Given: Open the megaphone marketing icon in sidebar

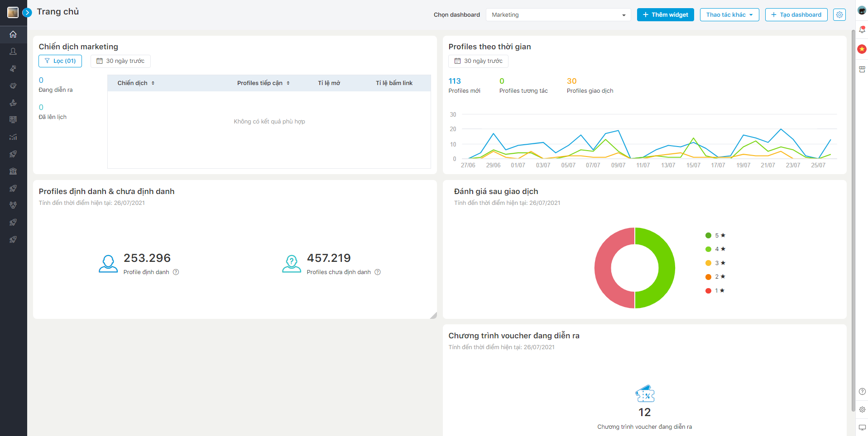Looking at the screenshot, I should click(13, 69).
